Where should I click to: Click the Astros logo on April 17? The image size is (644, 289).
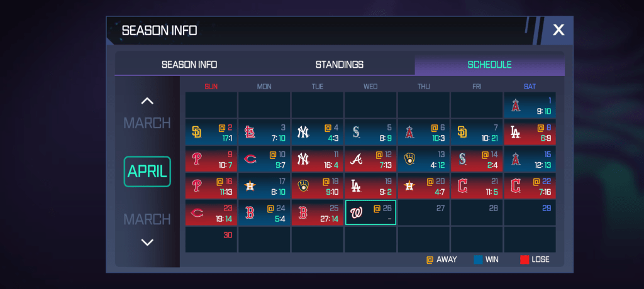tap(250, 187)
